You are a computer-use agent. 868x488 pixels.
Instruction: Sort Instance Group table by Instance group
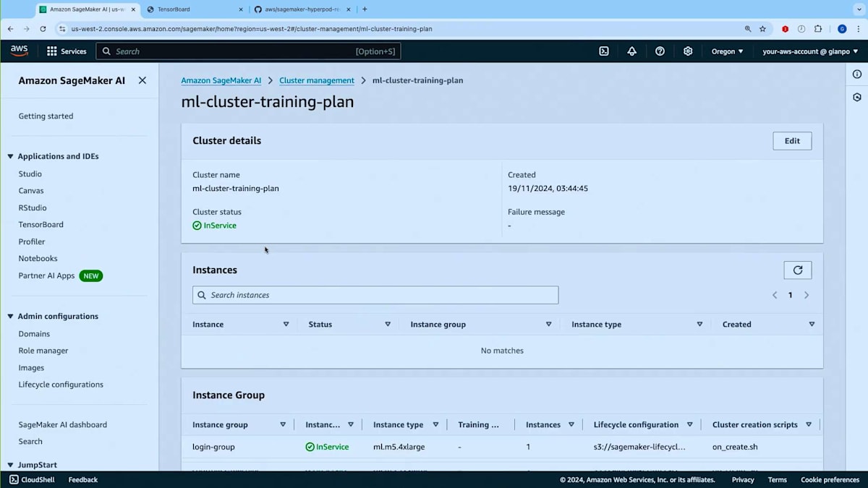tap(283, 424)
